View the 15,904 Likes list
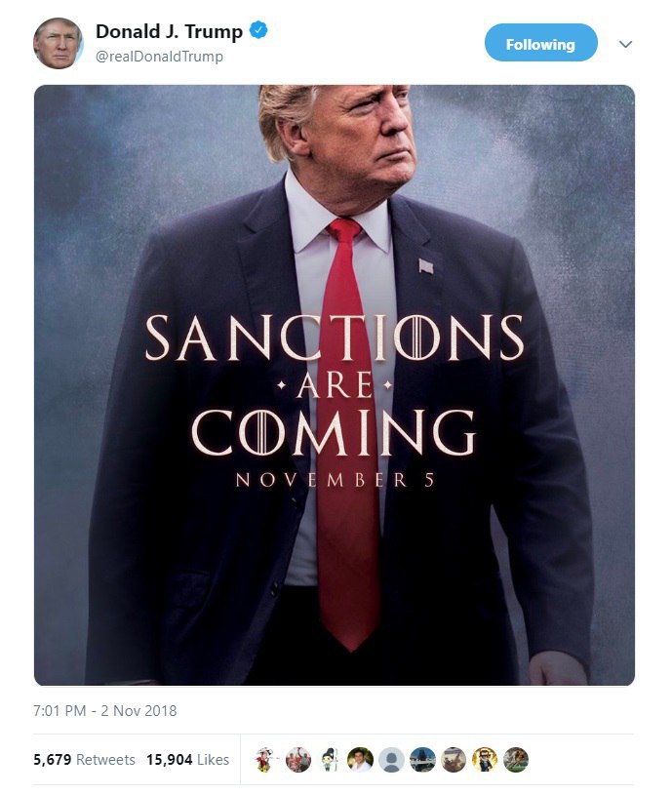This screenshot has width=672, height=795. (187, 760)
